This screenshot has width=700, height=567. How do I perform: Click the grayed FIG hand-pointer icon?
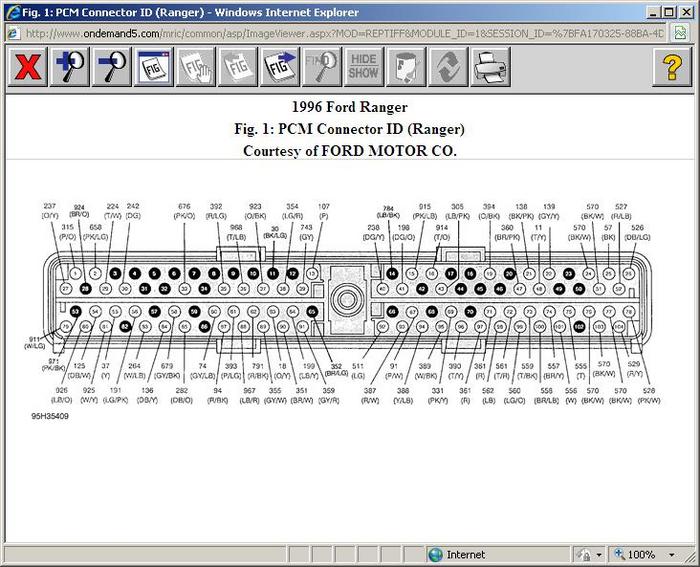coord(196,67)
